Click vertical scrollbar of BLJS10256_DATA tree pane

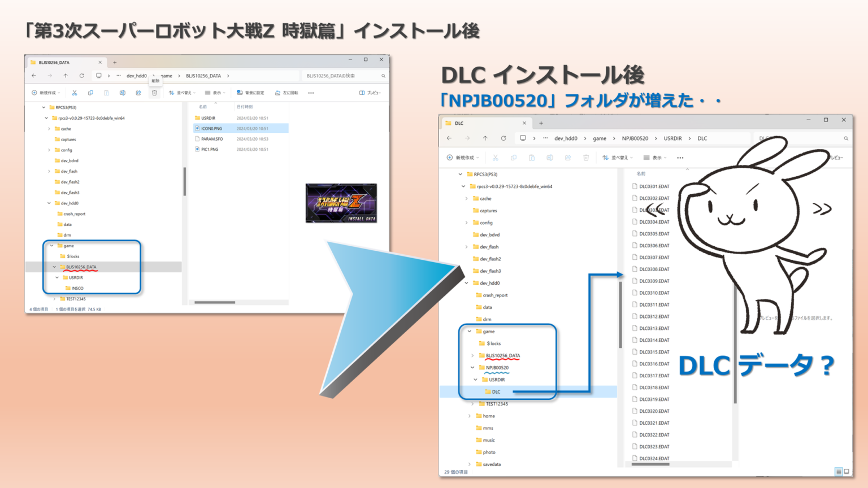click(x=185, y=181)
